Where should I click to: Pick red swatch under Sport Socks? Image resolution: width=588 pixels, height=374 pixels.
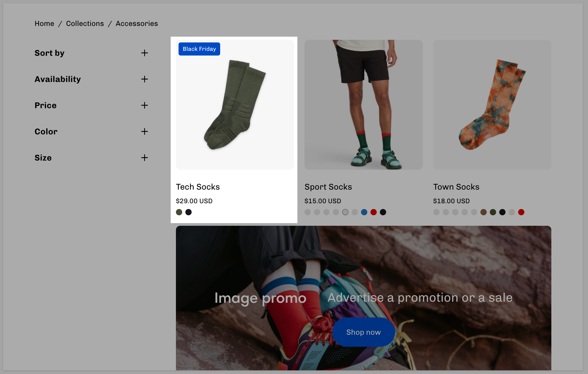pyautogui.click(x=374, y=212)
